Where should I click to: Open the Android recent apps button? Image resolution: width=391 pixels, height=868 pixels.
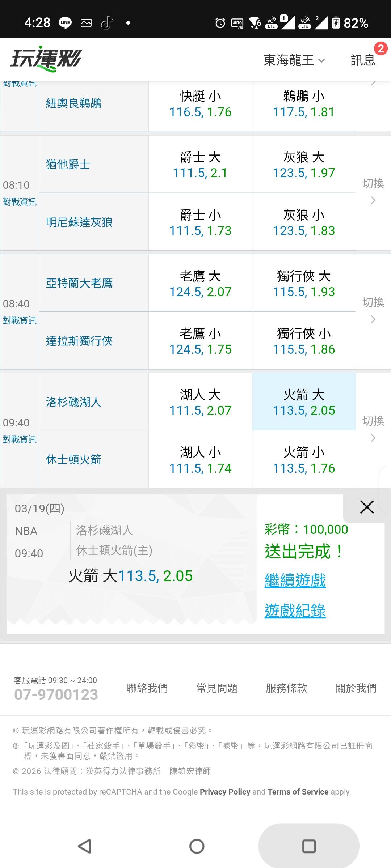(309, 846)
